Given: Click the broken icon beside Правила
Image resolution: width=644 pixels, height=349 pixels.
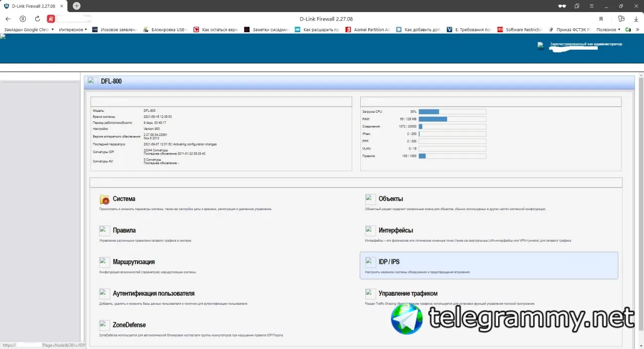Looking at the screenshot, I should click(105, 231).
